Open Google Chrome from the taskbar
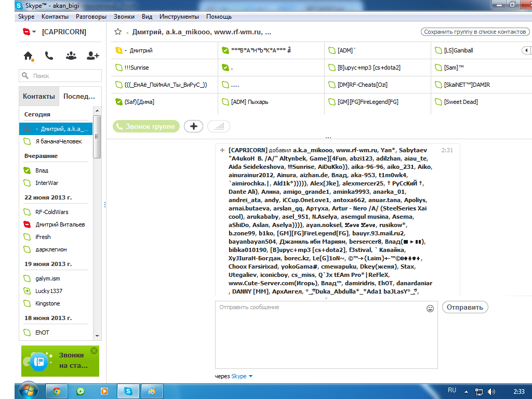The height and width of the screenshot is (399, 532). tap(57, 391)
